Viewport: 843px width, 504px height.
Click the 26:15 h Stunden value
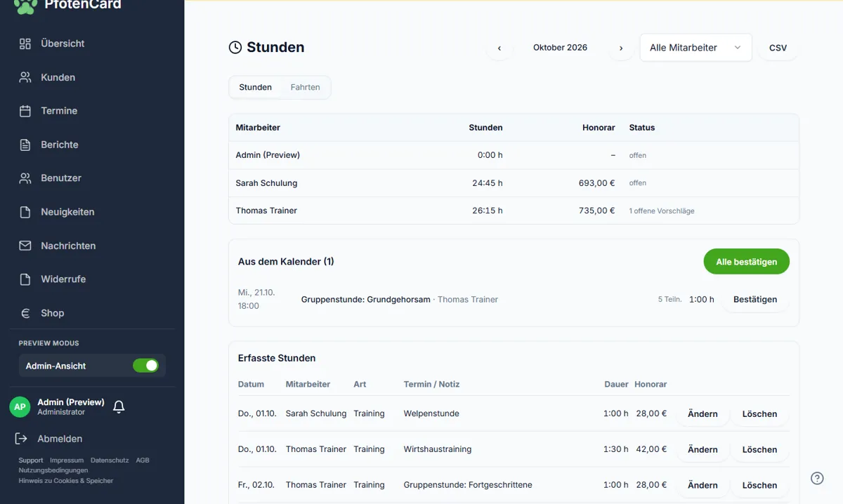point(488,211)
